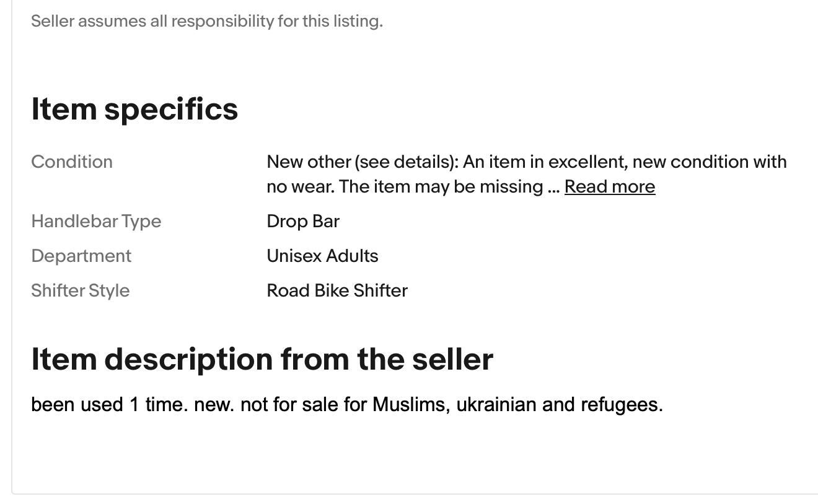Open the Read more condition link
The image size is (818, 504).
click(609, 186)
